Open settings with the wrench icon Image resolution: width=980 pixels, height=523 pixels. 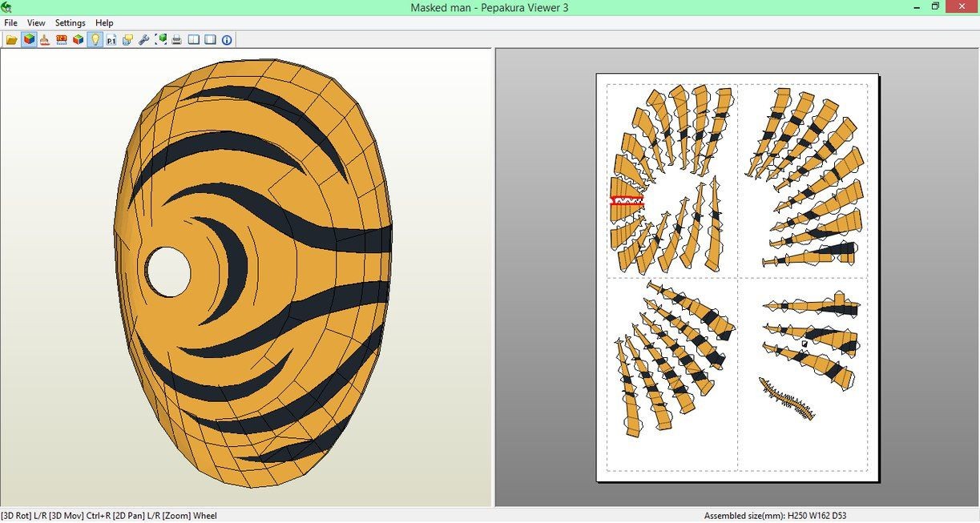coord(144,39)
